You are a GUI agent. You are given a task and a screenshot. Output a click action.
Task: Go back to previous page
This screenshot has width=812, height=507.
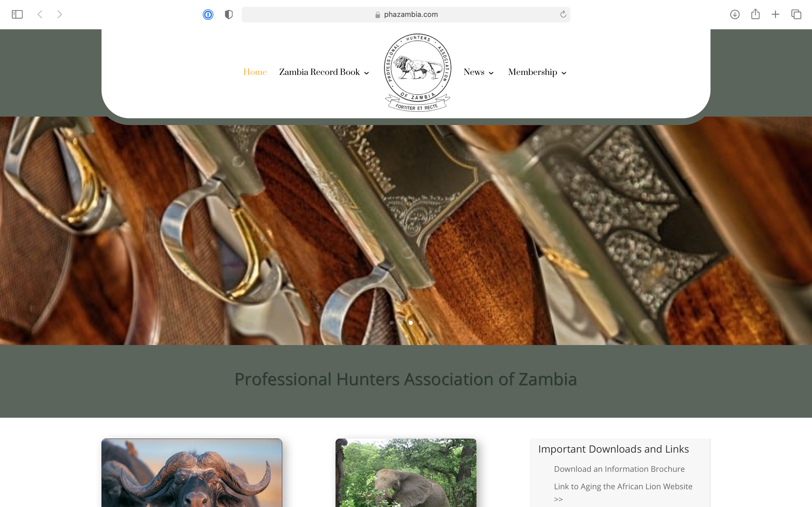(40, 14)
